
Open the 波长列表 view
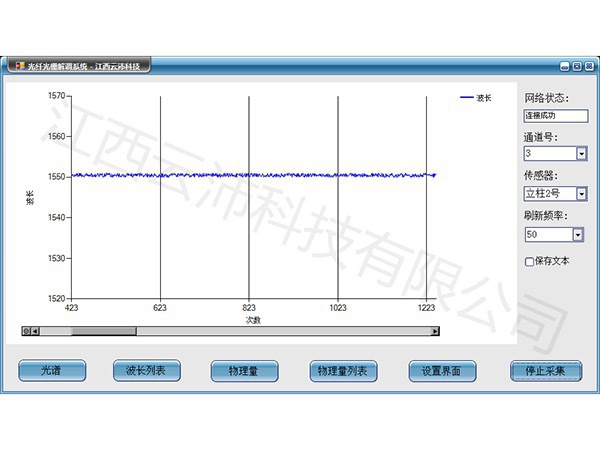[146, 371]
